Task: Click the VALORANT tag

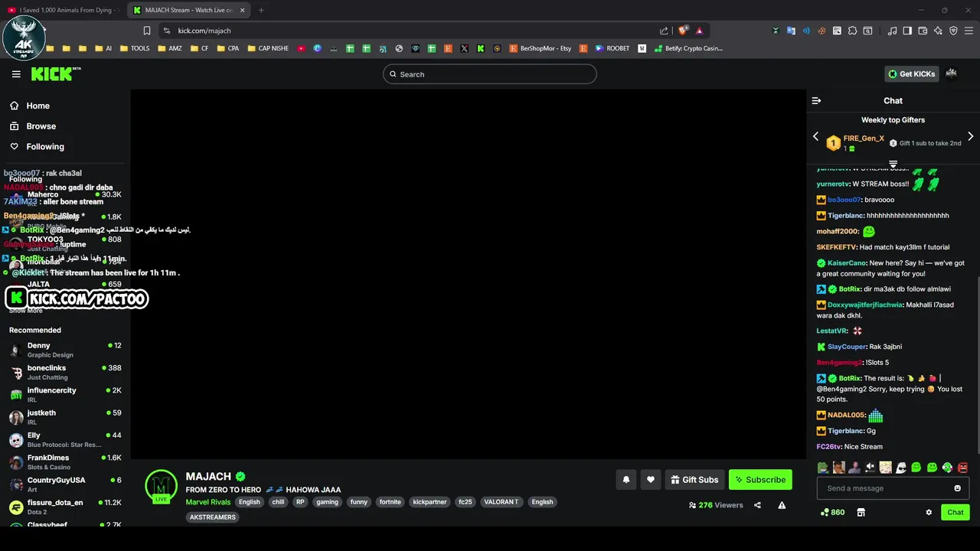Action: coord(501,502)
